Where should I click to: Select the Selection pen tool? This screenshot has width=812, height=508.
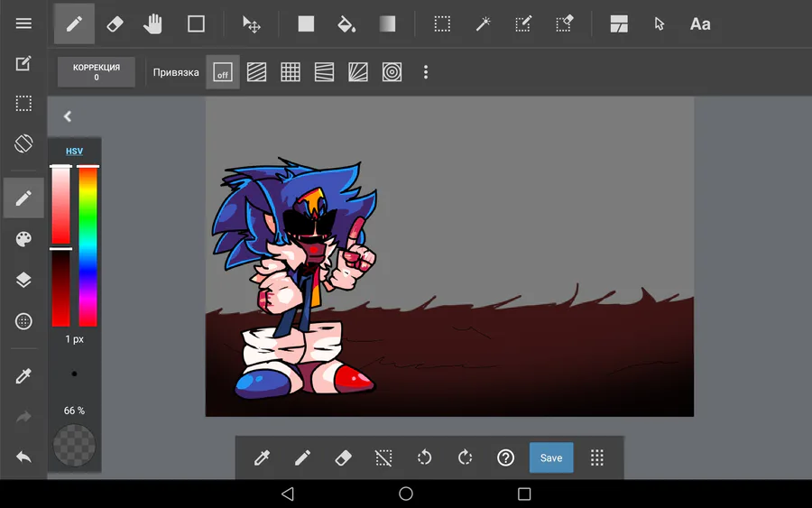(523, 23)
